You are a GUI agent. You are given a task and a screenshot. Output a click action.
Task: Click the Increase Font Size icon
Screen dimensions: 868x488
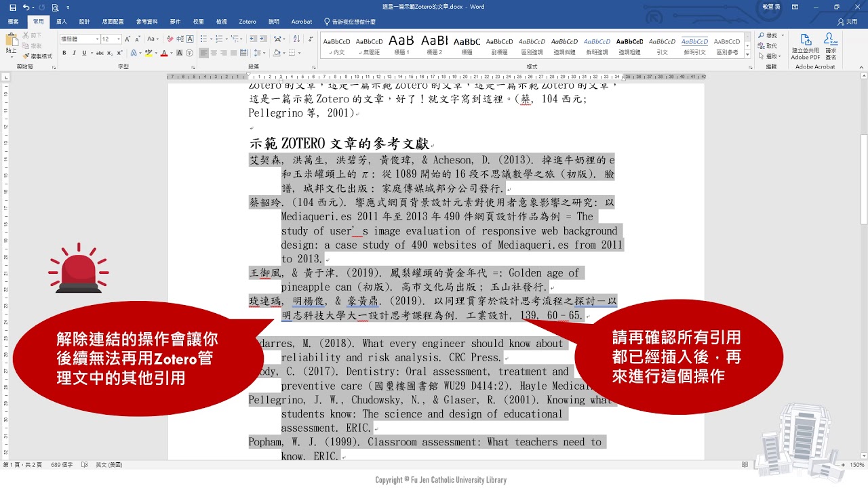tap(127, 39)
